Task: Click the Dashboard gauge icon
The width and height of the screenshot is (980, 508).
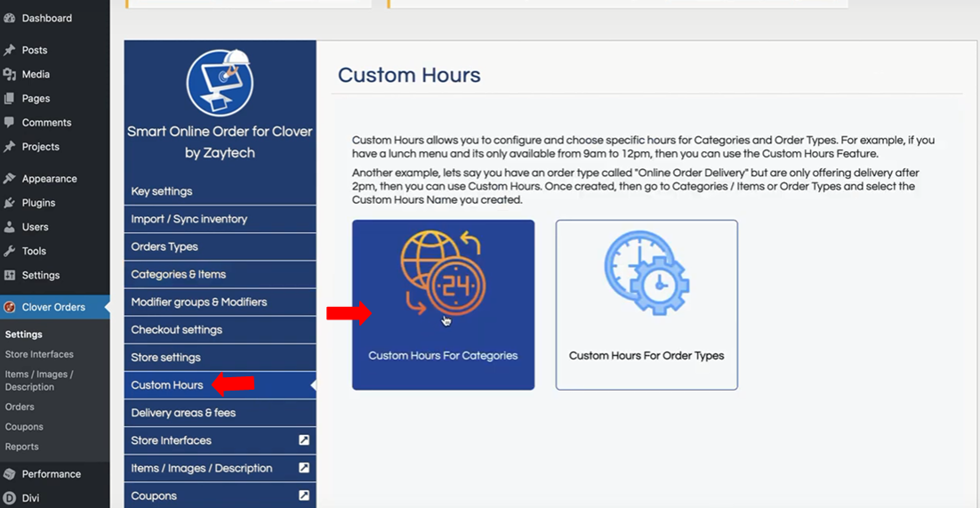Action: (10, 18)
